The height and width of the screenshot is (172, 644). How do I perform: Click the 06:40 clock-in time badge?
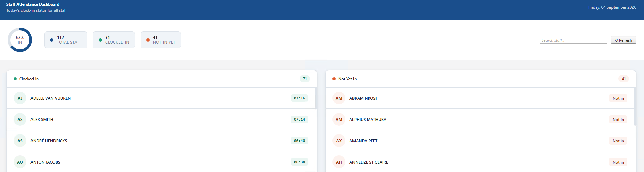point(299,141)
